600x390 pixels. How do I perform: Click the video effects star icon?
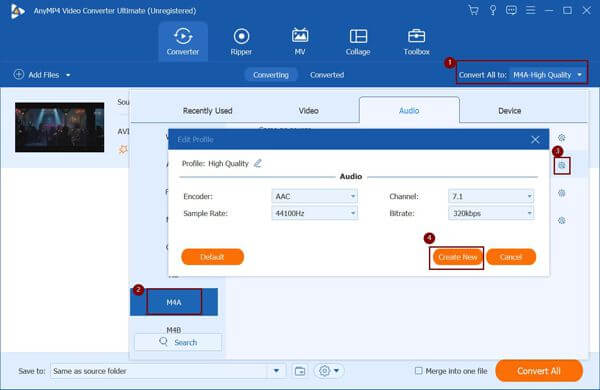(x=123, y=149)
